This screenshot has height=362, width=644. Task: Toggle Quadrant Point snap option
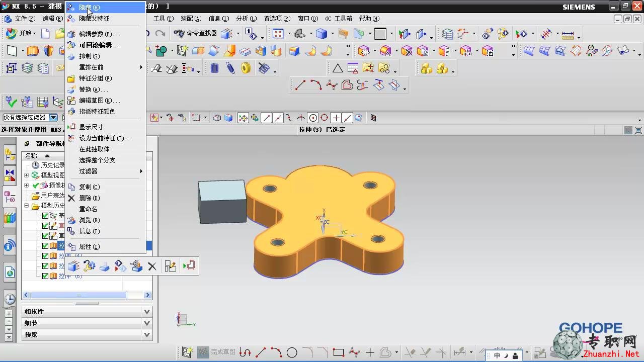point(325,118)
